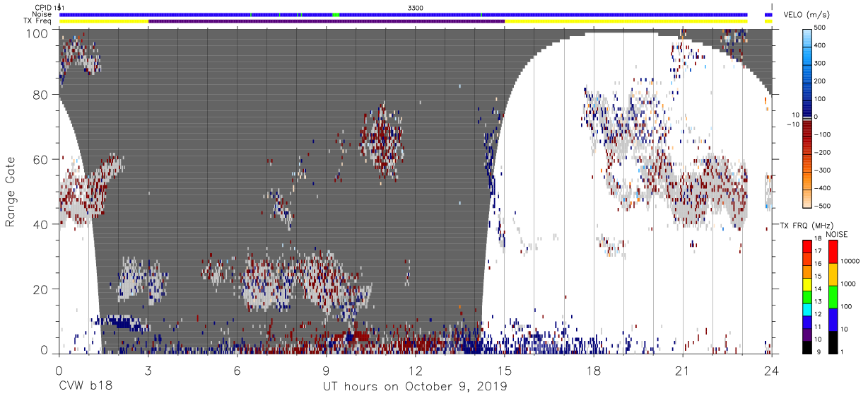Click the 80 tick on Range Gate axis
The image size is (868, 401).
[x=40, y=94]
